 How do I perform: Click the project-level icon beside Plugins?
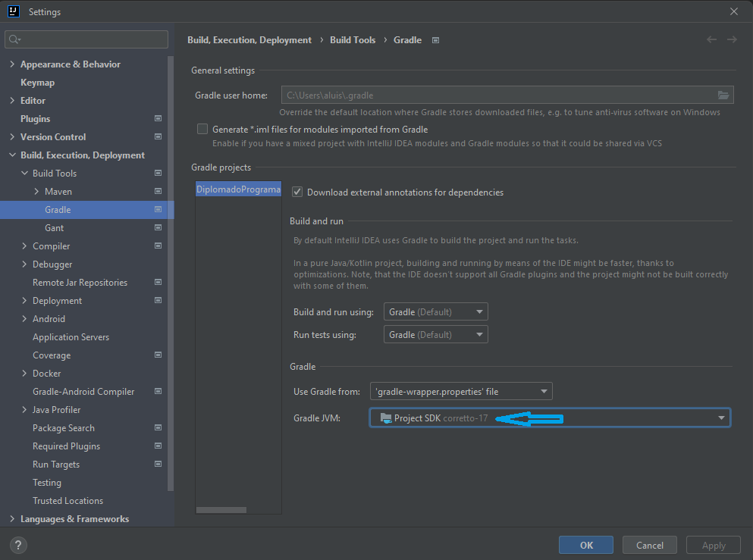click(x=158, y=118)
